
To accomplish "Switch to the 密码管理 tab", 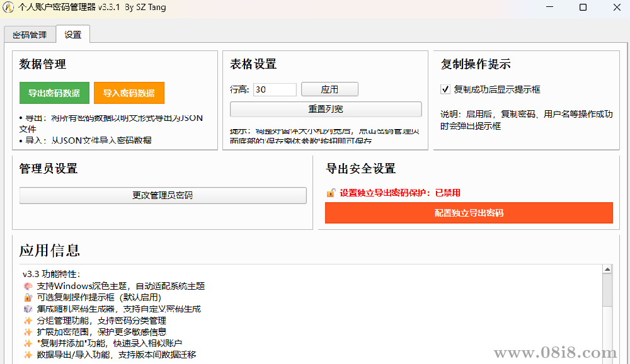I will [x=30, y=35].
